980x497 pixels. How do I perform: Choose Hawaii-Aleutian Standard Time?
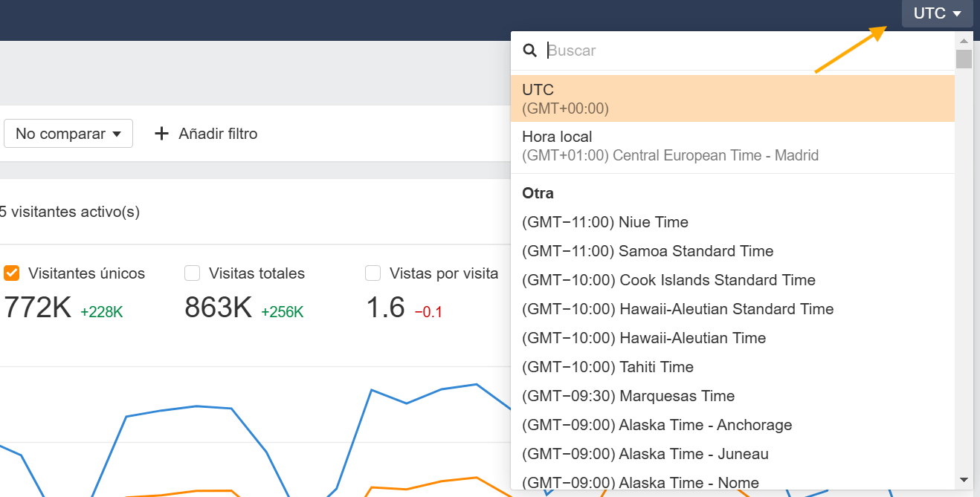click(677, 309)
